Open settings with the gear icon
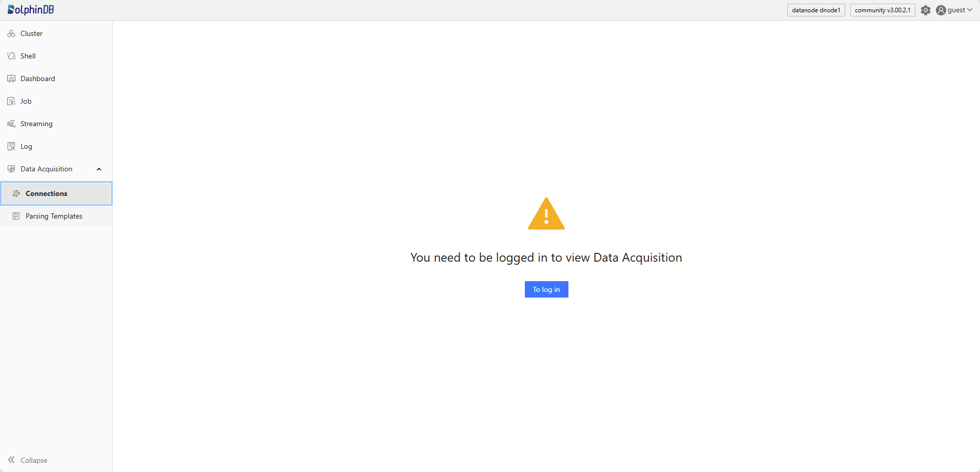The height and width of the screenshot is (472, 980). click(925, 10)
